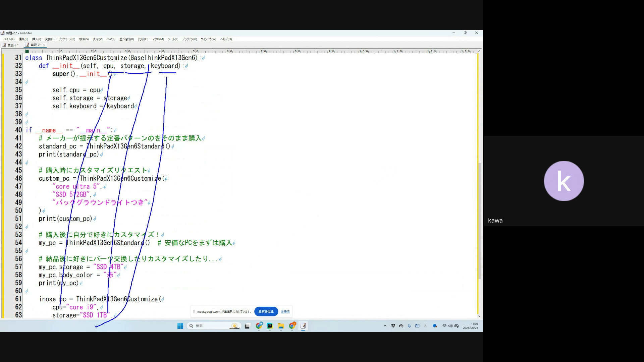644x362 pixels.
Task: Expand hidden system tray icons chevron
Action: [385, 326]
